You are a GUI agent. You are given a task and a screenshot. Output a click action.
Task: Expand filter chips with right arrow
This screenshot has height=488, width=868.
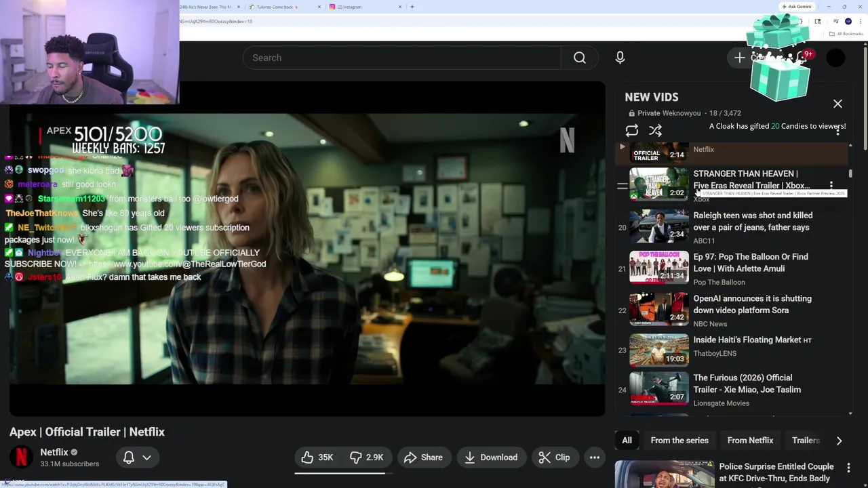coord(839,441)
